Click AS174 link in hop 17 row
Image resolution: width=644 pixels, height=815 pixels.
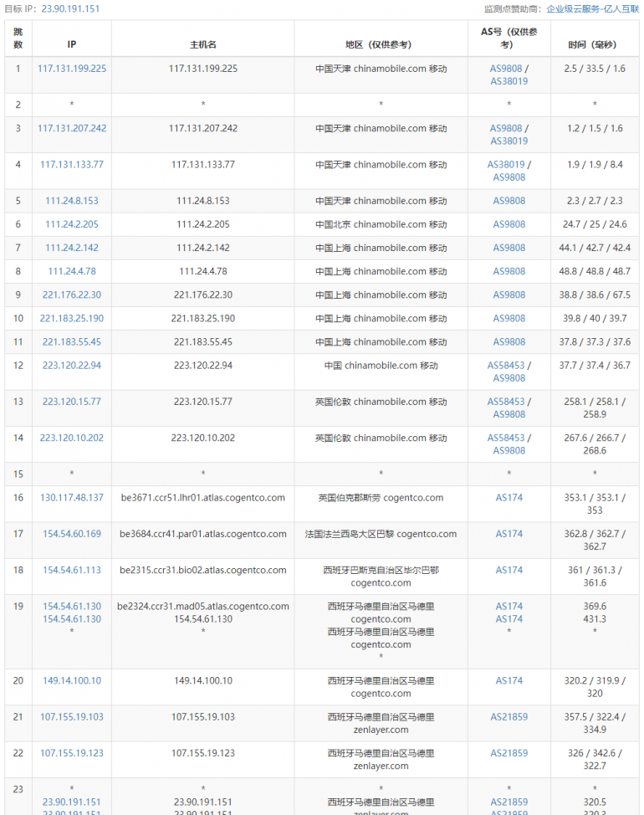click(x=509, y=534)
